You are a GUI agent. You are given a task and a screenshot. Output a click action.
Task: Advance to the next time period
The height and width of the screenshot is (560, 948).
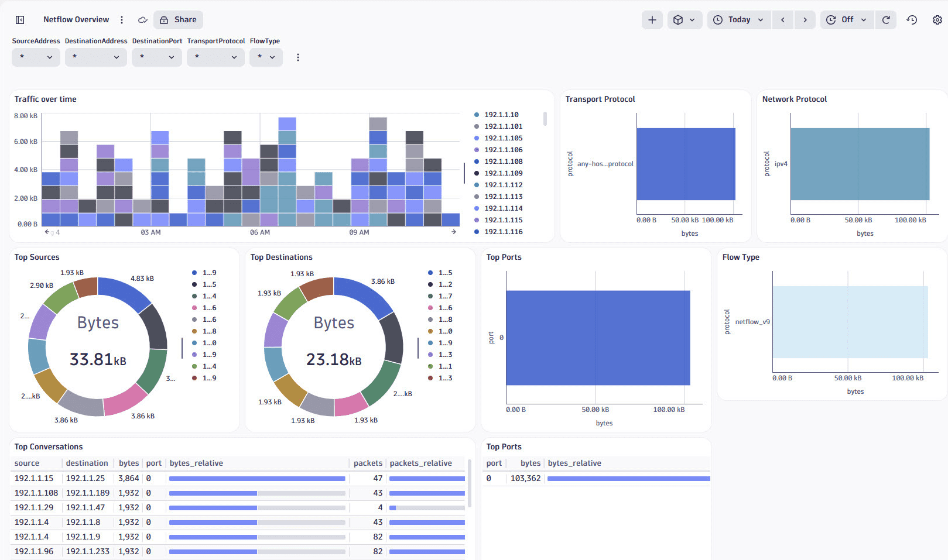pyautogui.click(x=805, y=19)
